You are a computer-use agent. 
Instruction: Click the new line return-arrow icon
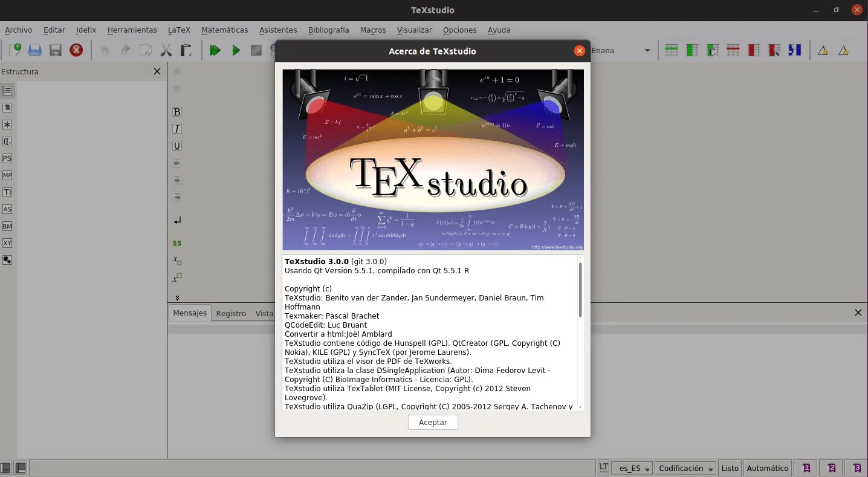click(x=177, y=221)
